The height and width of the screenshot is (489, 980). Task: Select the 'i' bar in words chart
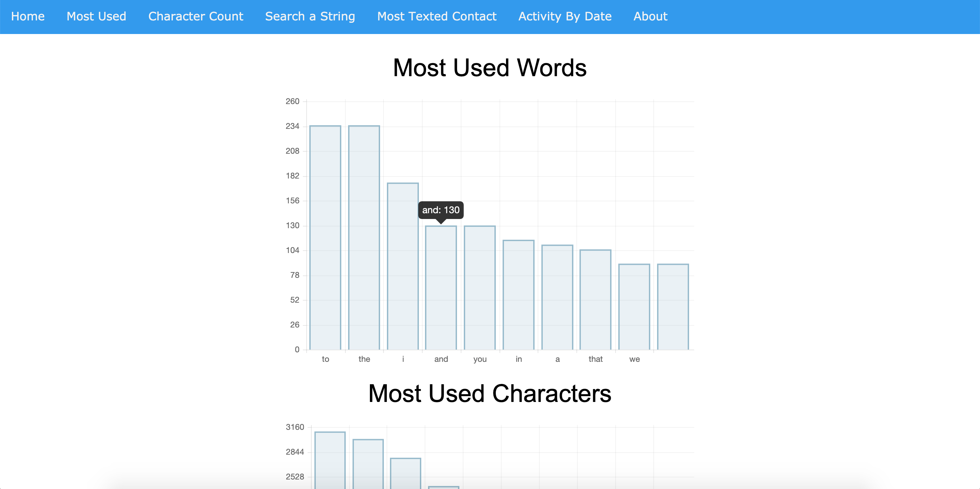(403, 266)
